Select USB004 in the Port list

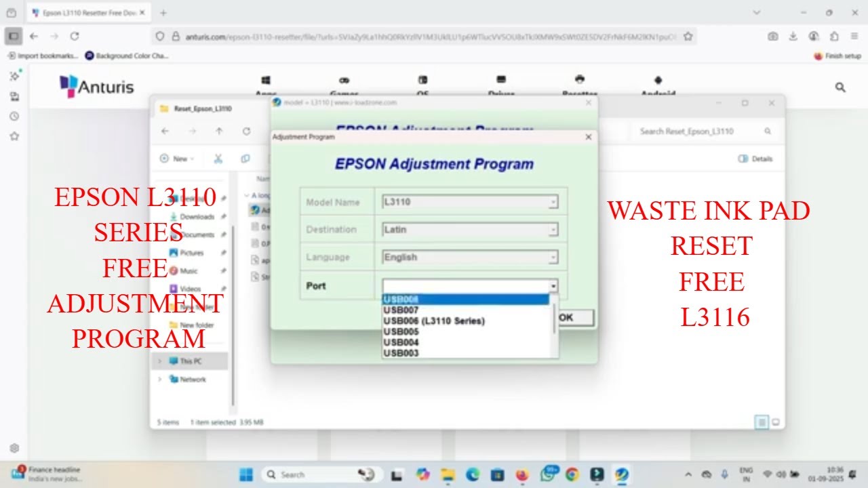point(466,343)
